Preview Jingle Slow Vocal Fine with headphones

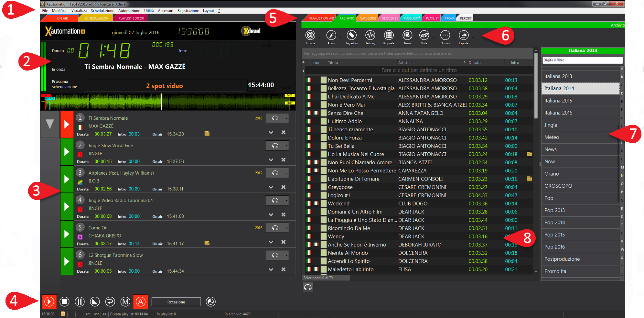point(275,146)
